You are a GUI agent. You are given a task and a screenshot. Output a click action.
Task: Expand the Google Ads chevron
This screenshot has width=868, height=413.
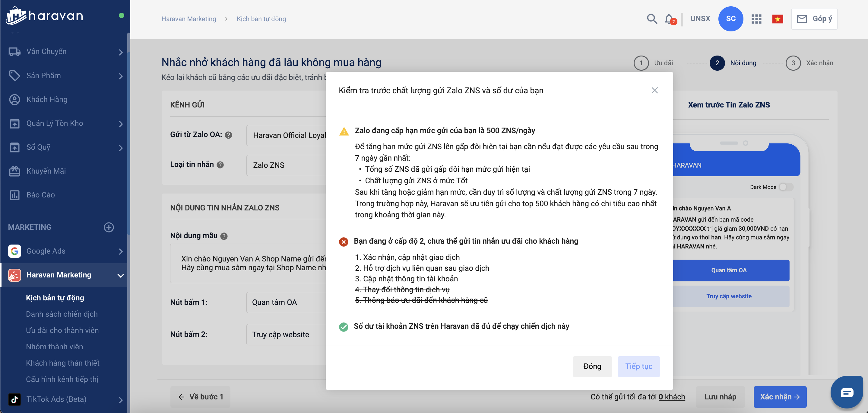121,252
